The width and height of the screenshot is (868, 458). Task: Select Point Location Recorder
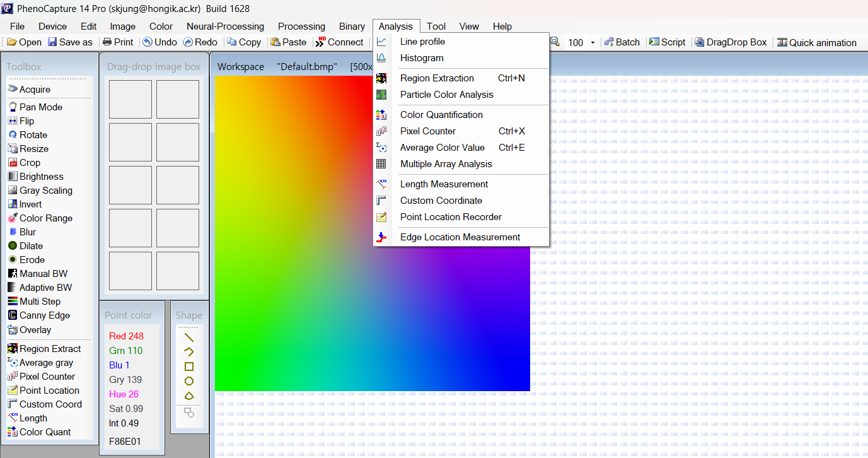(461, 217)
